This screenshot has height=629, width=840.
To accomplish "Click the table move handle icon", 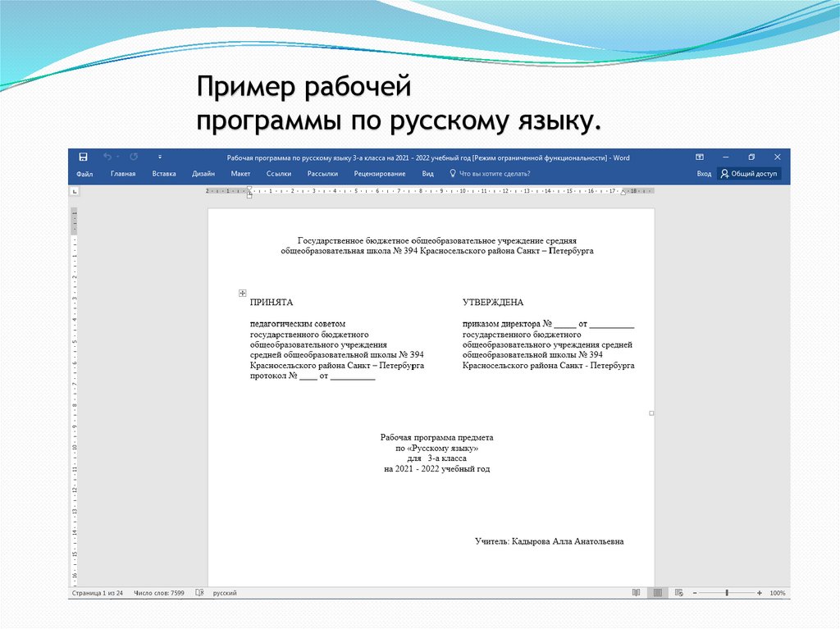I will [242, 293].
